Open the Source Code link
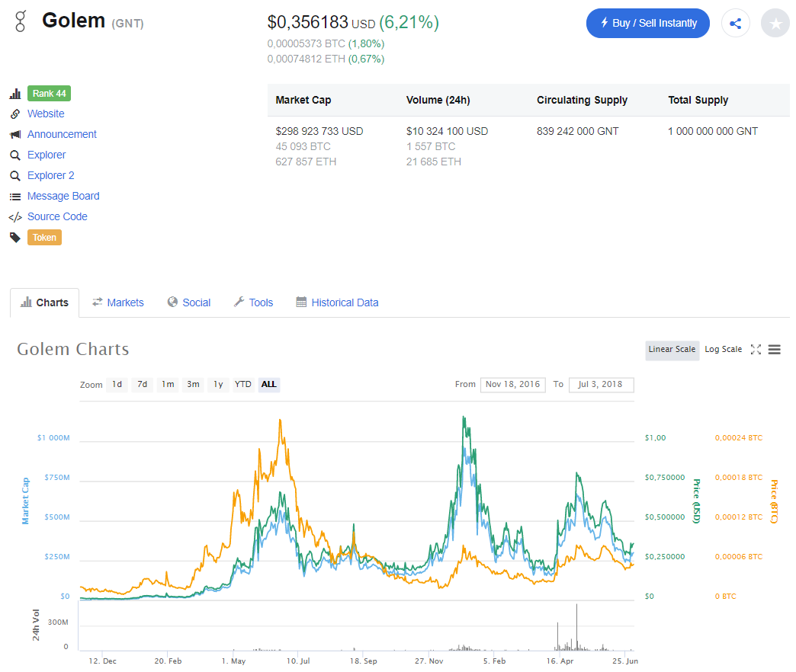Screen dimensions: 796x672 click(57, 216)
